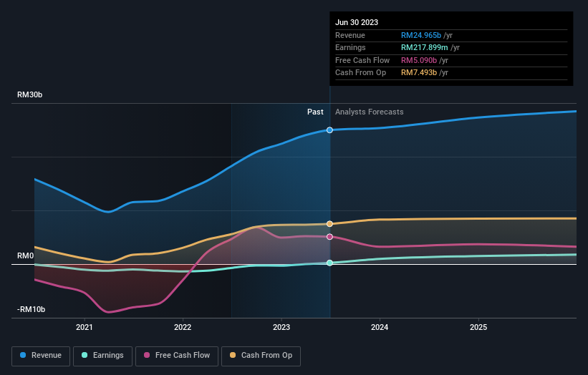Click the 2025 axis label
Viewport: 588px width, 375px height.
click(x=478, y=327)
